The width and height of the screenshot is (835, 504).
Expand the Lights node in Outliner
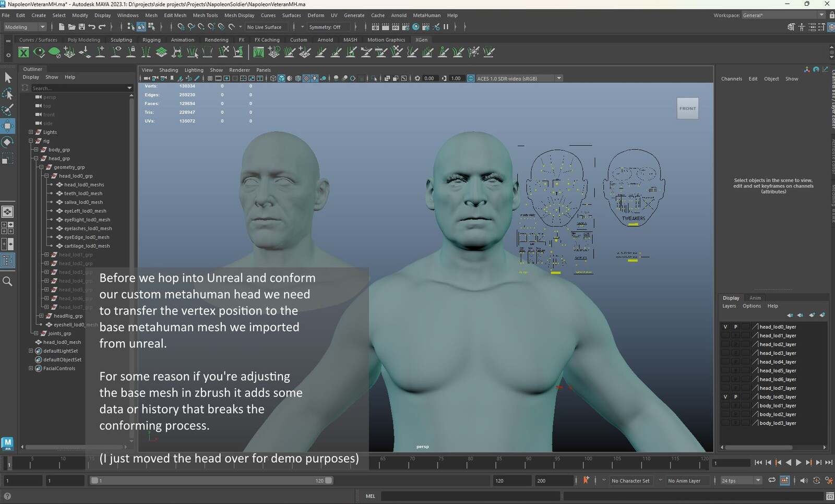click(x=31, y=132)
